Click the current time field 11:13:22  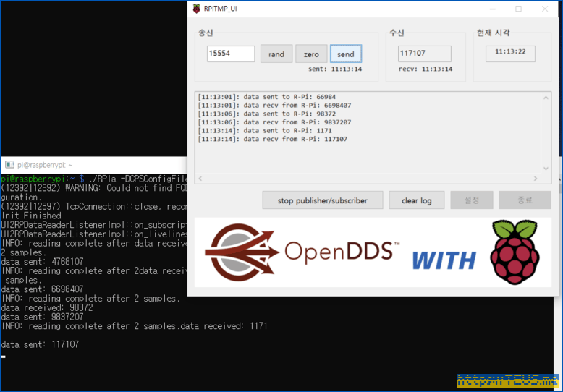point(510,54)
